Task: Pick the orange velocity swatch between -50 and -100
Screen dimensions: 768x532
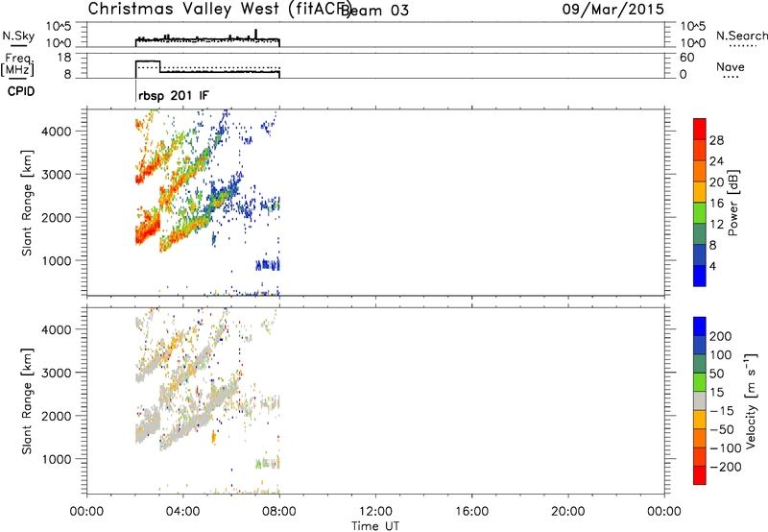Action: point(700,438)
